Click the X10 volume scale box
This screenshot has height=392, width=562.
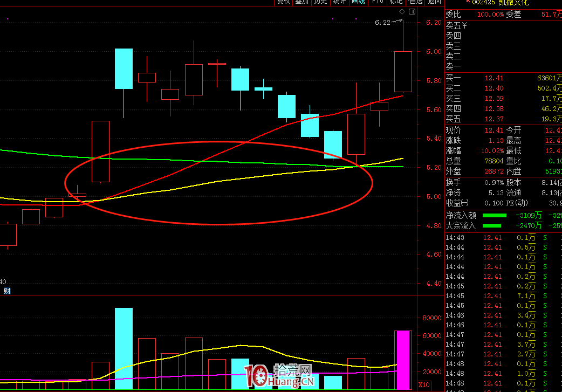pos(424,385)
